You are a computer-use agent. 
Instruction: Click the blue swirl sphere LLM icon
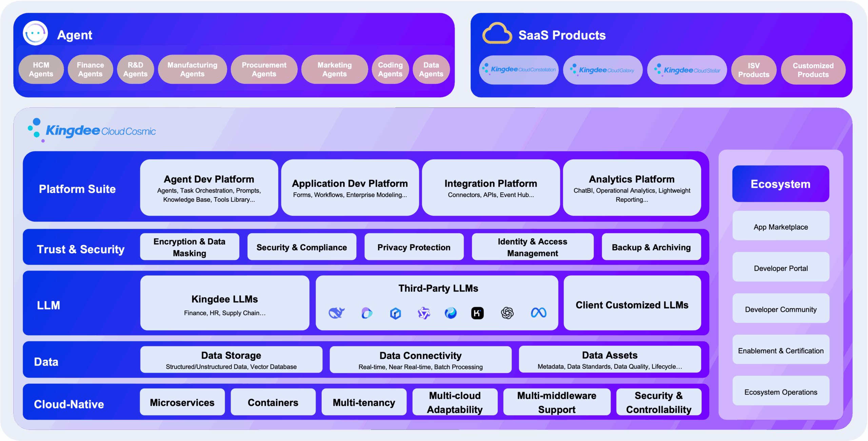click(x=451, y=313)
